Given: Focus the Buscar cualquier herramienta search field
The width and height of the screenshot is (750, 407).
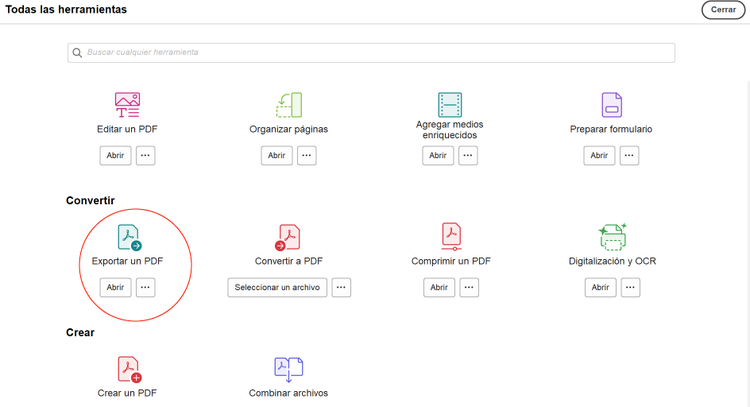Looking at the screenshot, I should coord(371,53).
